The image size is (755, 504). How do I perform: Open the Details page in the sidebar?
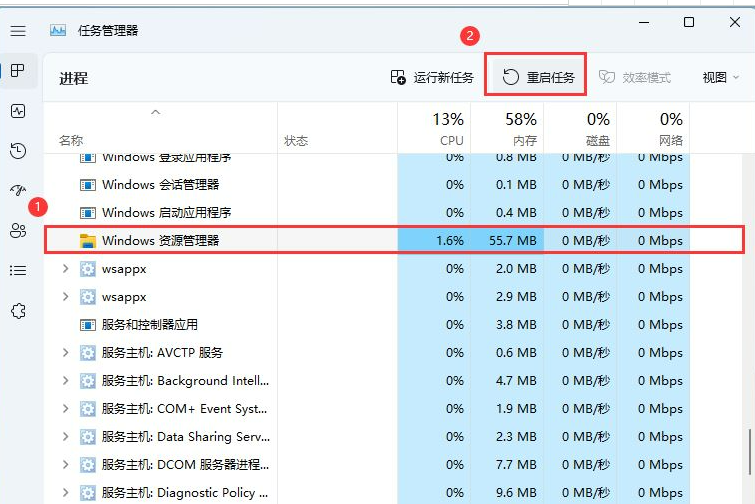(x=18, y=271)
